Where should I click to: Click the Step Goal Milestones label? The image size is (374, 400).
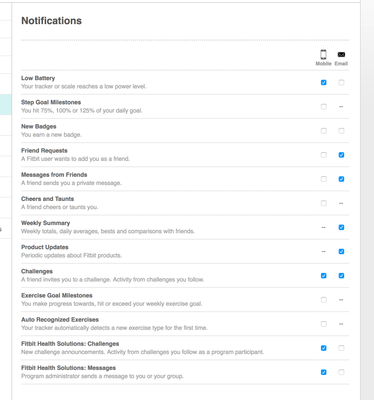click(51, 102)
